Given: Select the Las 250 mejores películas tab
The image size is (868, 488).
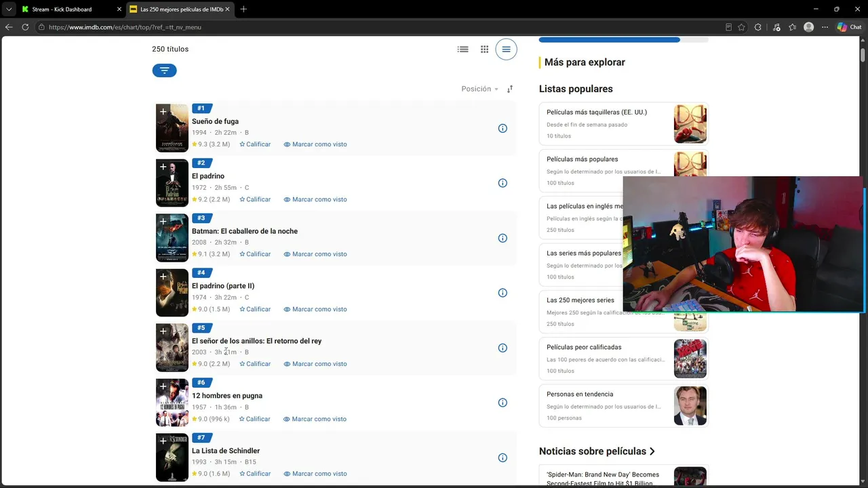Looking at the screenshot, I should point(180,9).
